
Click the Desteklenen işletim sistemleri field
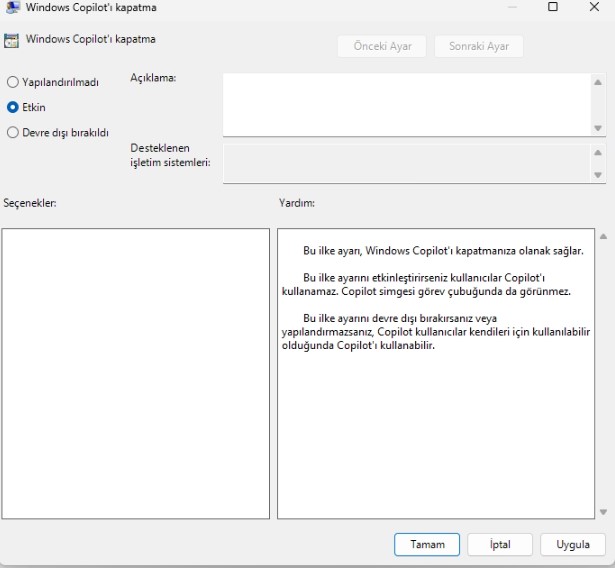406,163
